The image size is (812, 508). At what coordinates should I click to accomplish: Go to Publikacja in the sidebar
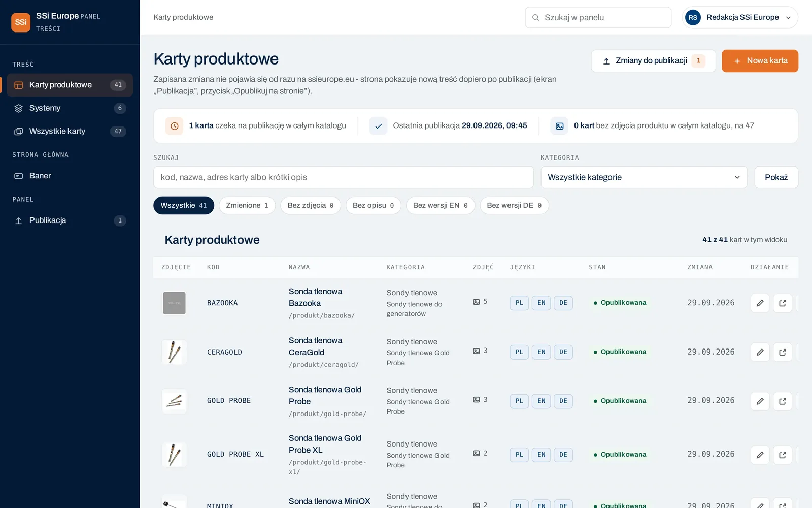[x=70, y=220]
